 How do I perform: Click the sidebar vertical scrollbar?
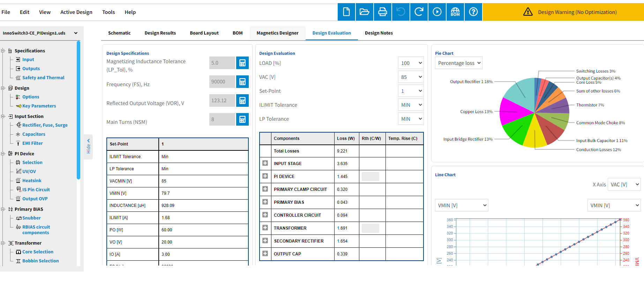[78, 110]
